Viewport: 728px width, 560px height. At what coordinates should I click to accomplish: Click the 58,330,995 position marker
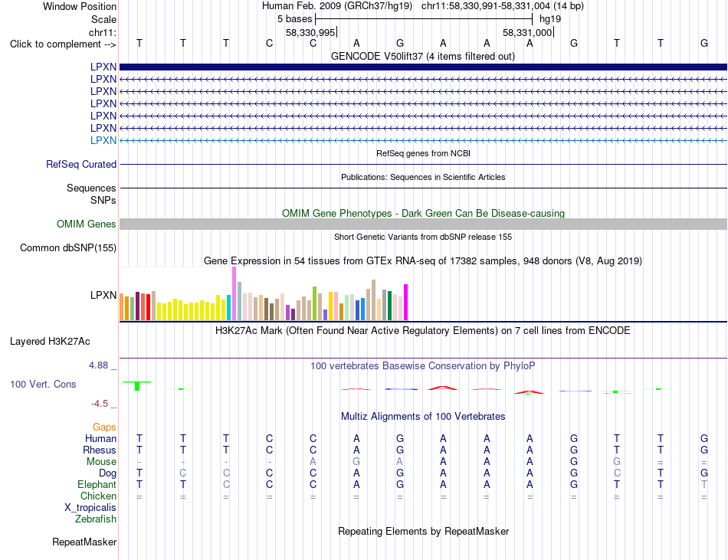[x=310, y=33]
